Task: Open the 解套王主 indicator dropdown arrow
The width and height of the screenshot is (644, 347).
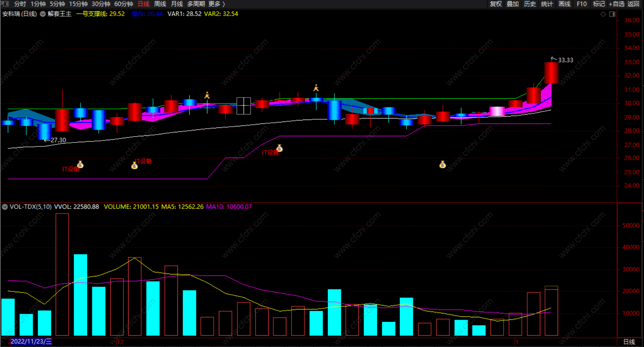Action: [43, 14]
